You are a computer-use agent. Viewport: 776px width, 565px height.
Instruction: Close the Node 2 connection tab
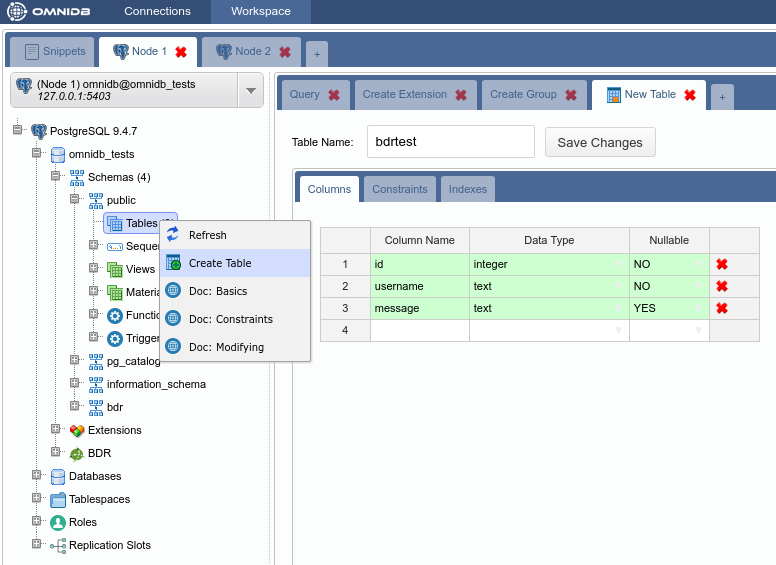[x=285, y=52]
